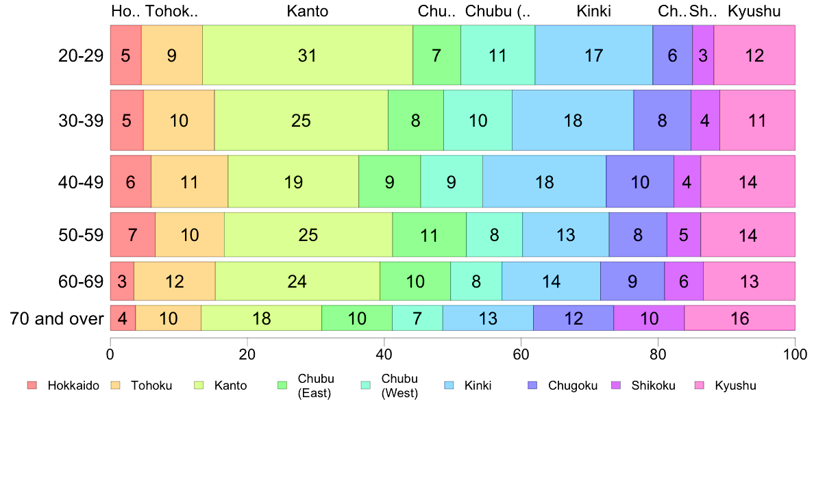Click the 70 and over axis label
This screenshot has width=814, height=504.
click(57, 318)
